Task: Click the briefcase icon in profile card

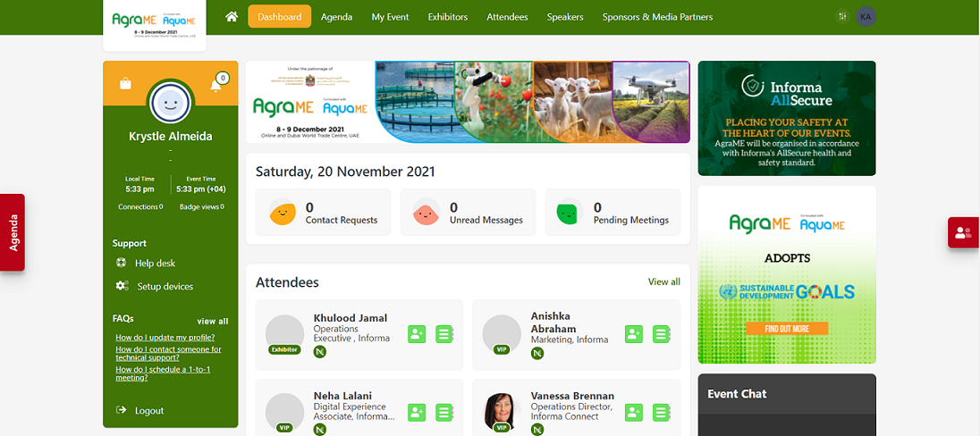Action: 125,84
